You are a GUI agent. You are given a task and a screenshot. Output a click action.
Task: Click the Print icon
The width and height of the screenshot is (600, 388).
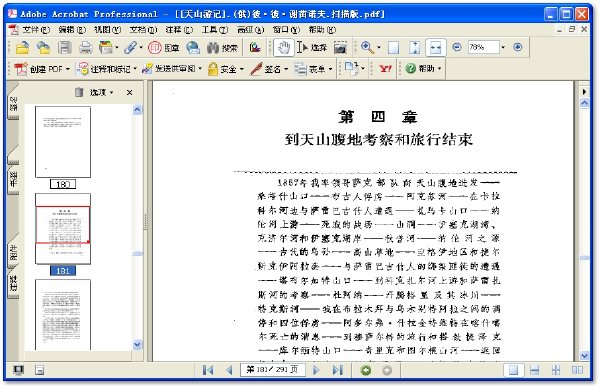[85, 47]
